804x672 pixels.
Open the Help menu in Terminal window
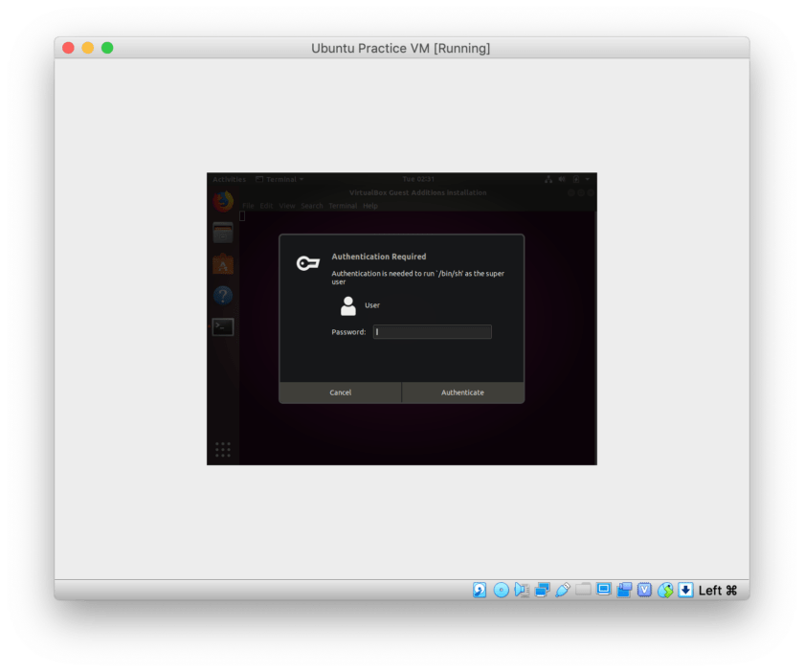[370, 206]
